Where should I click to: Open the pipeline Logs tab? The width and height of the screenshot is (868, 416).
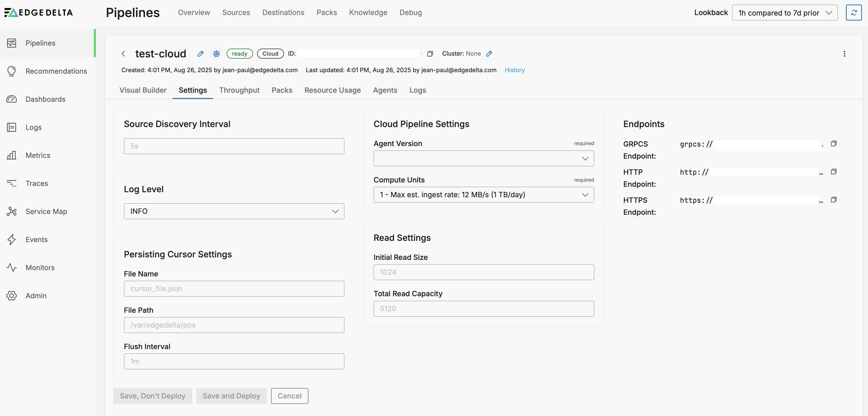tap(417, 90)
